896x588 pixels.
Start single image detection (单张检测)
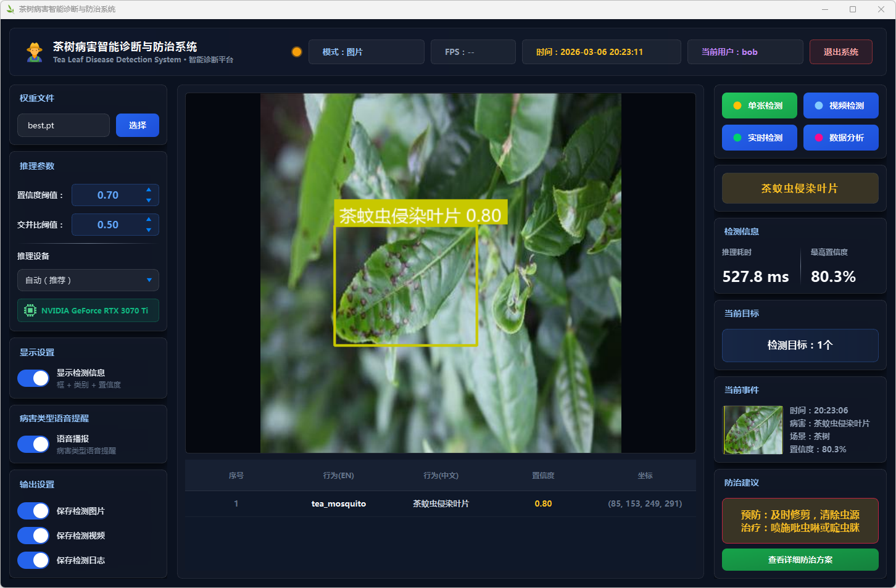[x=759, y=106]
